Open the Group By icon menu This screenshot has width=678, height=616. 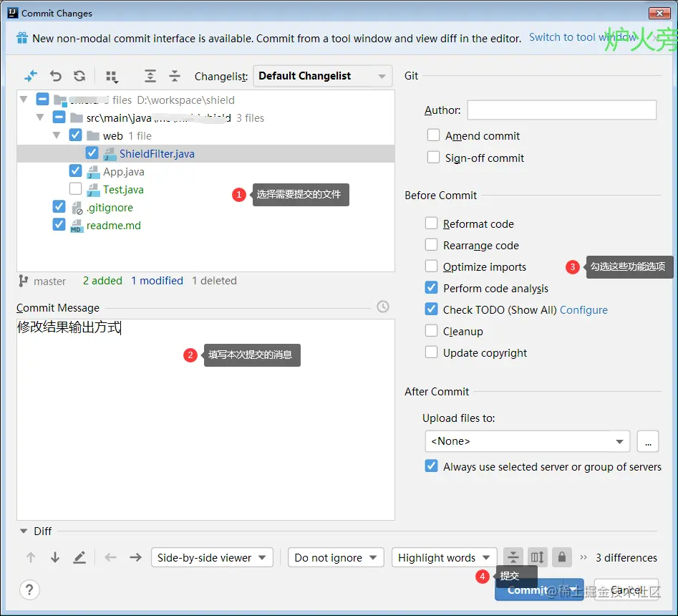point(112,77)
